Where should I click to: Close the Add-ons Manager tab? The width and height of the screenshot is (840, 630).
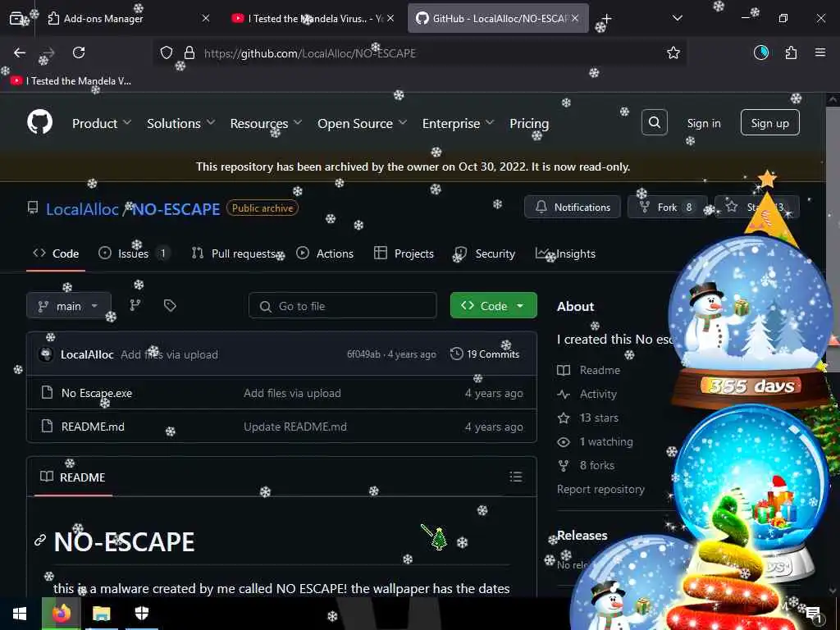coord(206,18)
